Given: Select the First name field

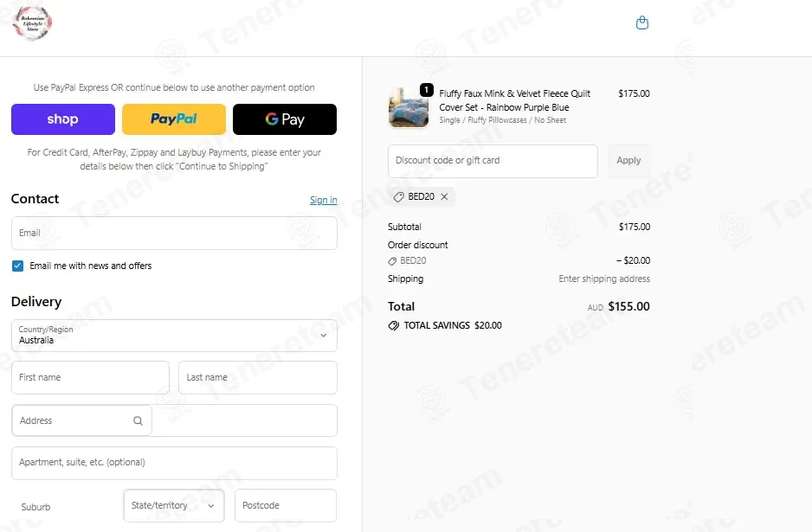Looking at the screenshot, I should coord(90,378).
